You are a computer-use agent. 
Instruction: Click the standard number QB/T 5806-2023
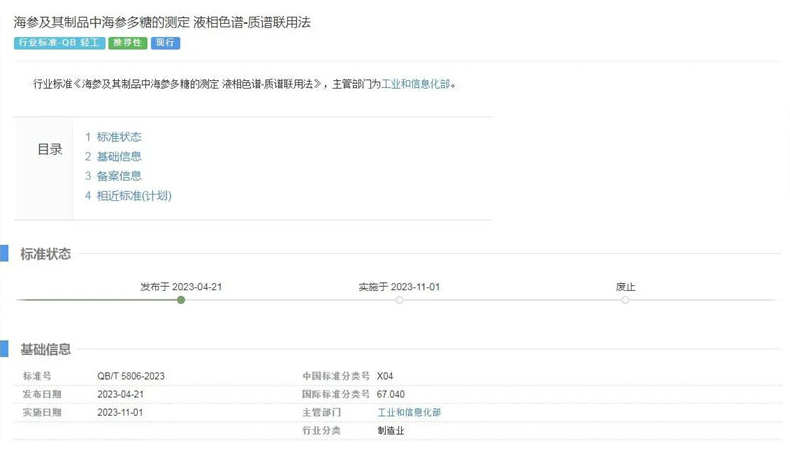(131, 376)
